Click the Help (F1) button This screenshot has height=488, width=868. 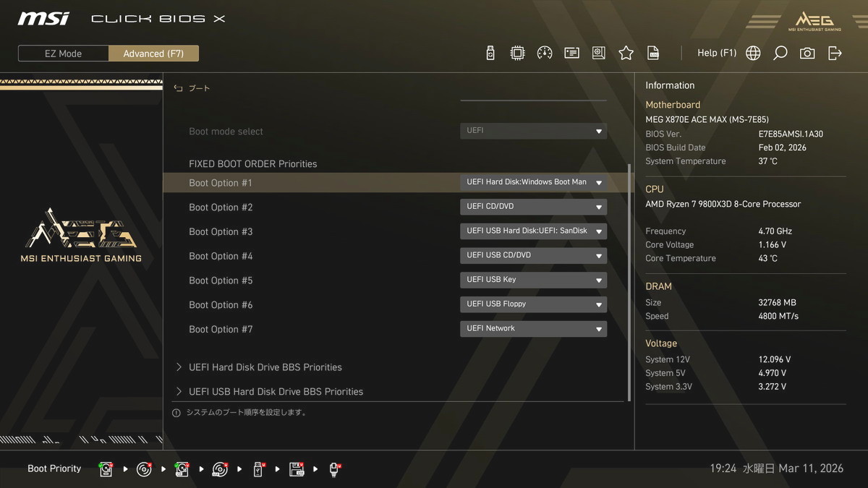point(716,53)
